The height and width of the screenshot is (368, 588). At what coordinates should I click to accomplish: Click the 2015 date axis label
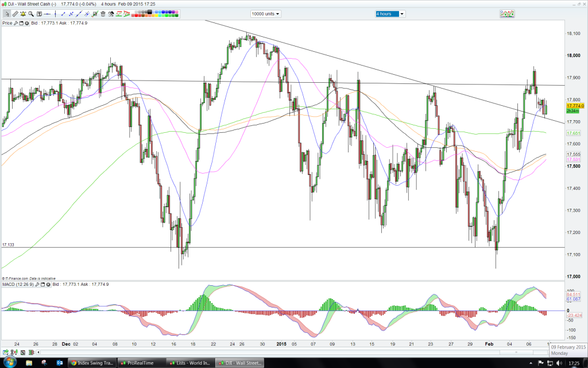pos(281,344)
